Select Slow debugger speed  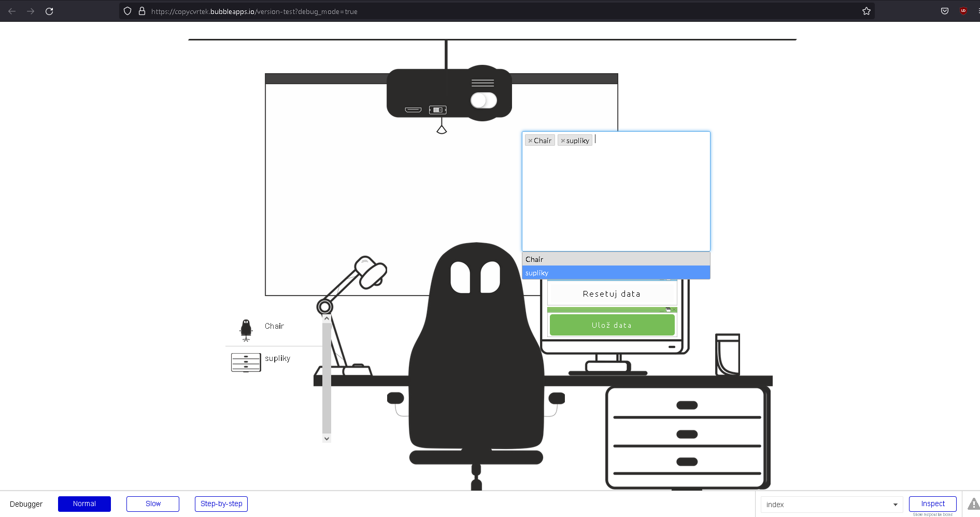153,504
